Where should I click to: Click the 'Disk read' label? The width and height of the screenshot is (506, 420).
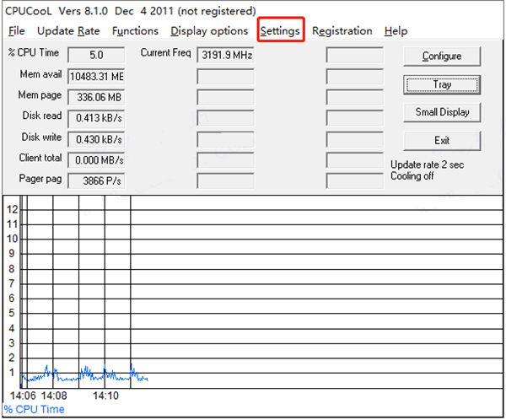tap(42, 116)
